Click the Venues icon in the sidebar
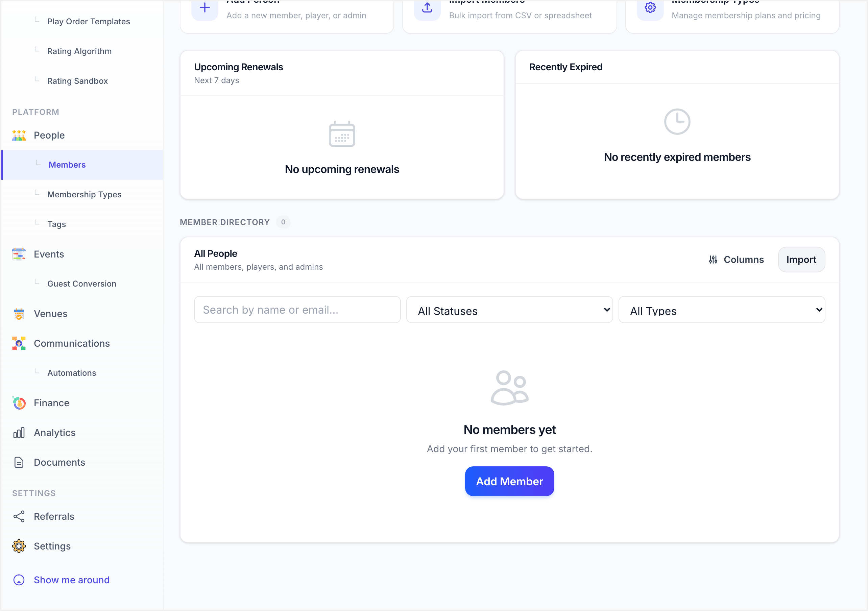 coord(19,314)
